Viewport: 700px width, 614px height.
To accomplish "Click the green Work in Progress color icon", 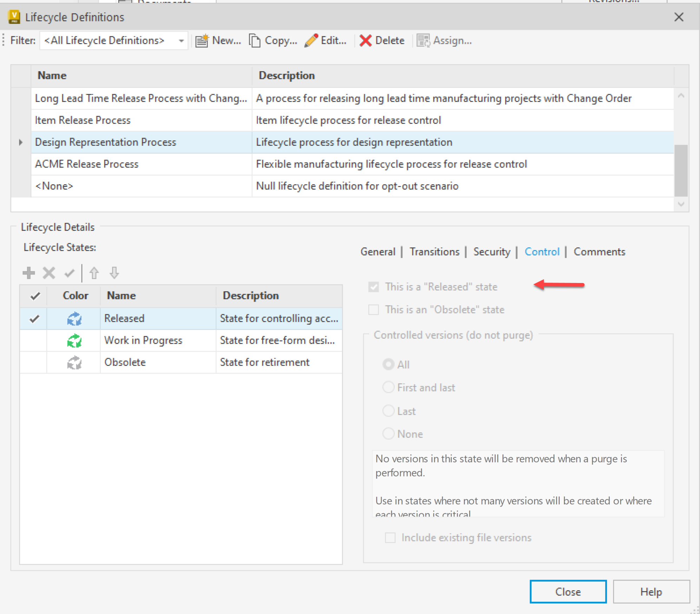I will [74, 340].
